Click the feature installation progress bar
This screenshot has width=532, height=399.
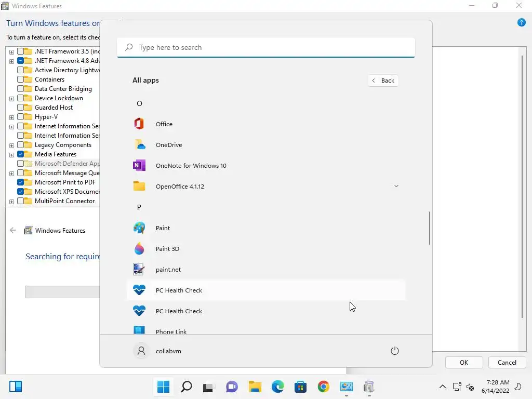[x=62, y=292]
